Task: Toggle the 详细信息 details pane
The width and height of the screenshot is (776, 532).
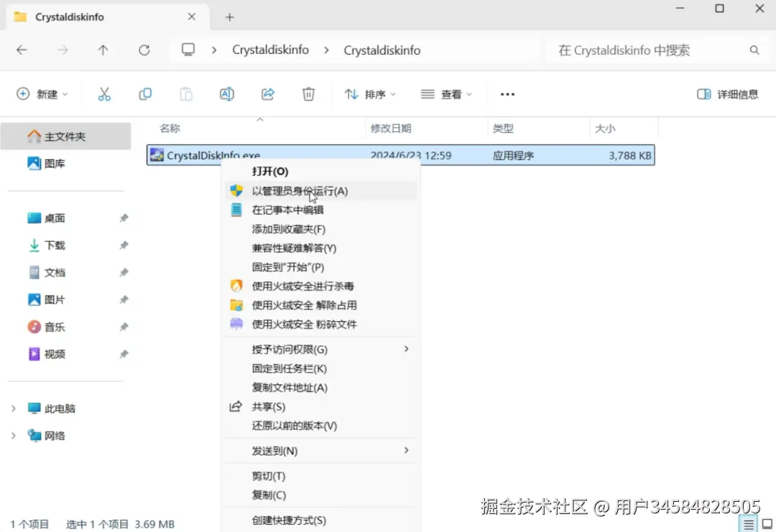Action: [727, 94]
